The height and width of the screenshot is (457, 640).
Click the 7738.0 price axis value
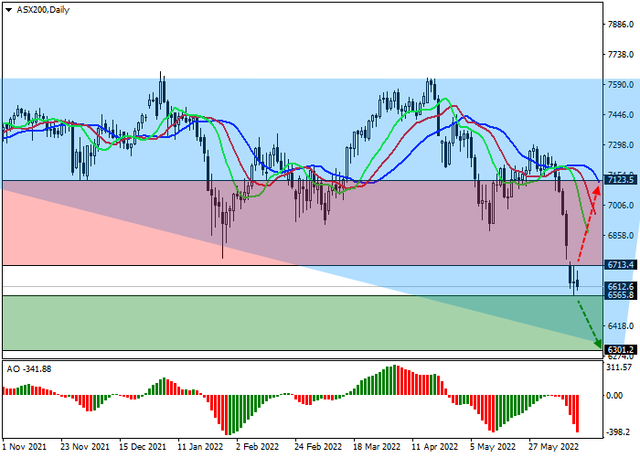620,54
